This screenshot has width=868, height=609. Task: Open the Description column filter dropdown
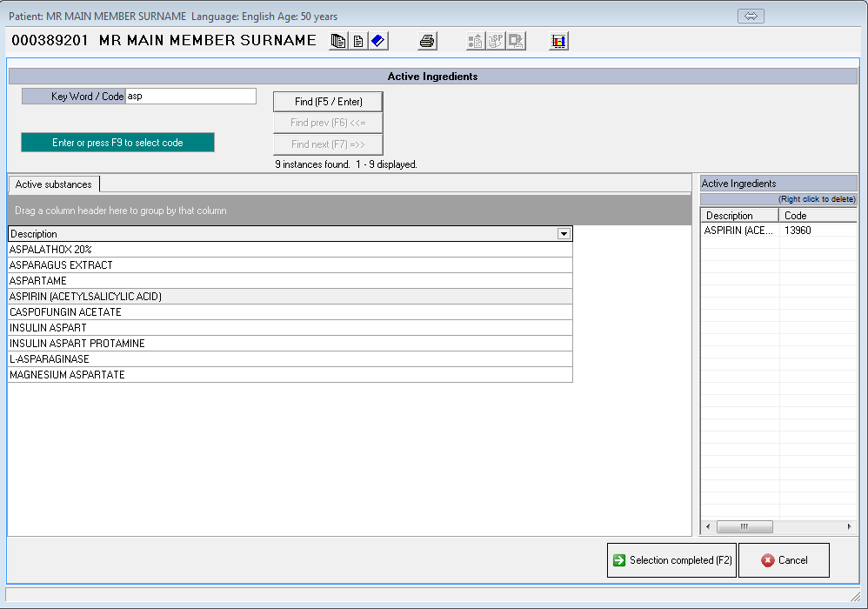[564, 234]
